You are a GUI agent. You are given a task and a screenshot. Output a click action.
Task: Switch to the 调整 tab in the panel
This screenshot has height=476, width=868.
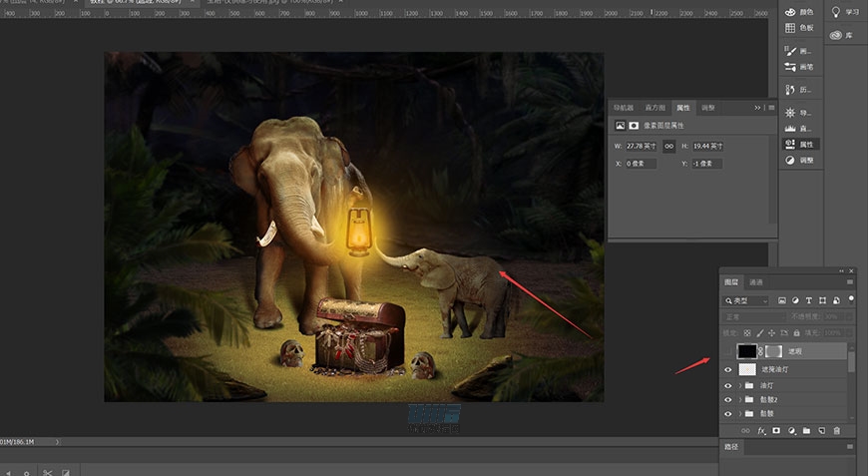coord(708,108)
